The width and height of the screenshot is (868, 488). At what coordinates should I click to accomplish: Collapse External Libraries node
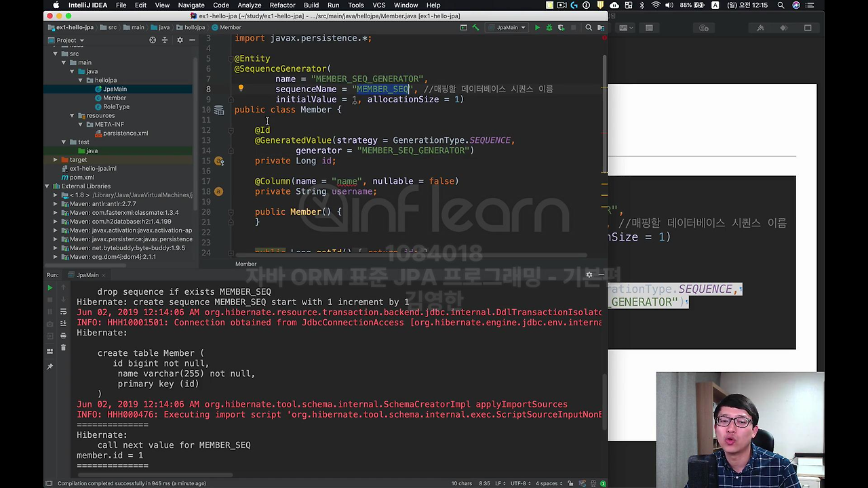(x=47, y=186)
